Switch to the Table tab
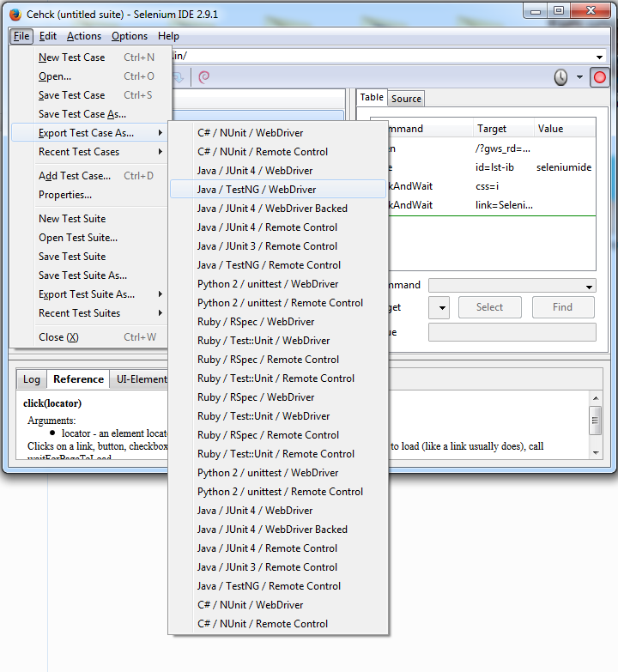 (x=372, y=97)
